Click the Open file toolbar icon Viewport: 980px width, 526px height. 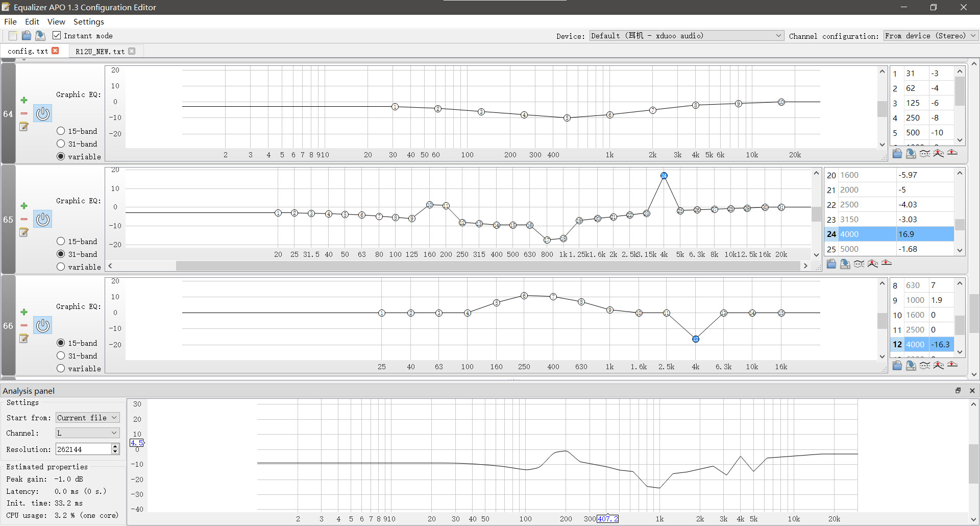click(x=27, y=36)
